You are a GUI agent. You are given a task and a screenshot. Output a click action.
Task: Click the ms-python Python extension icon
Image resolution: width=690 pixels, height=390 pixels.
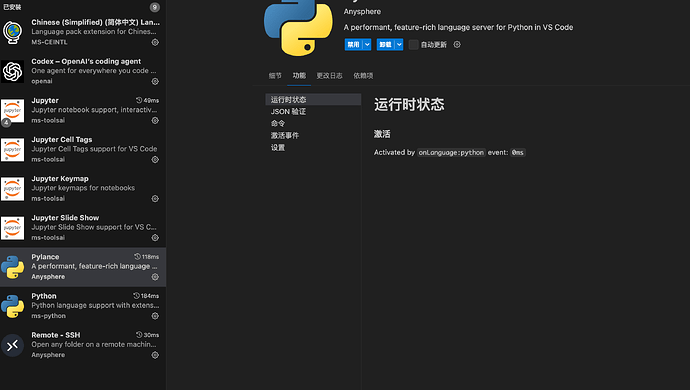[12, 306]
